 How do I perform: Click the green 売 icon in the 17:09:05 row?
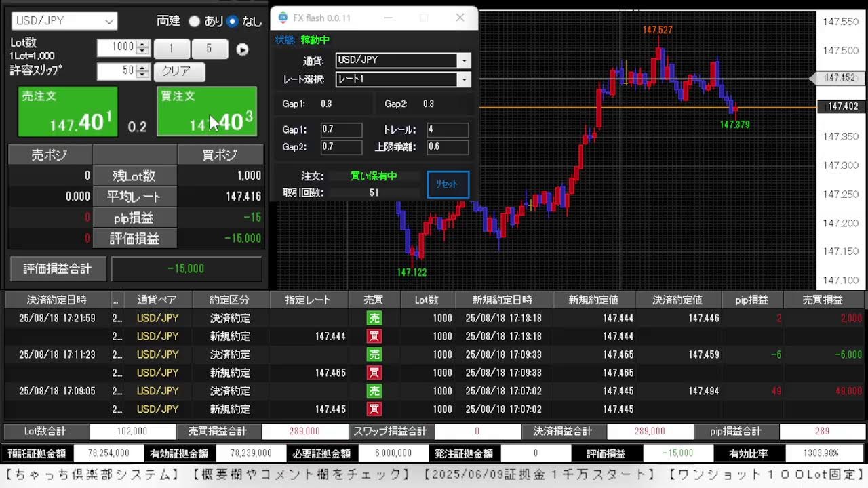374,391
